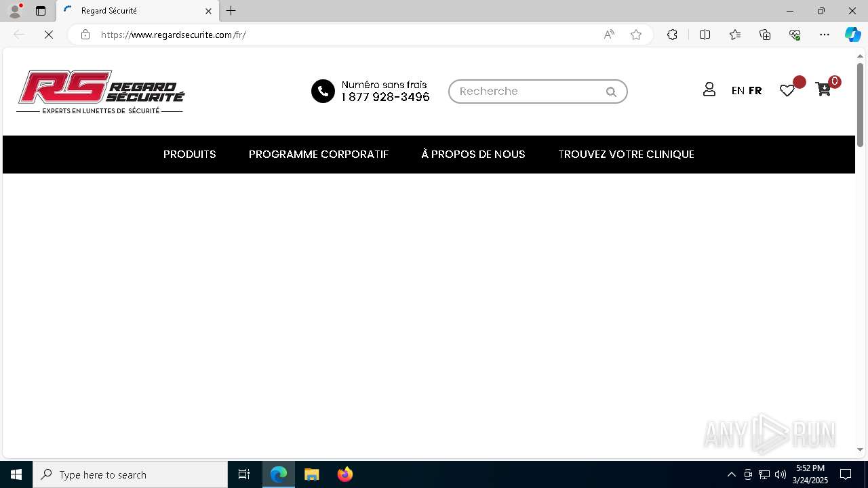
Task: Open the Favorites list icon
Action: [735, 35]
